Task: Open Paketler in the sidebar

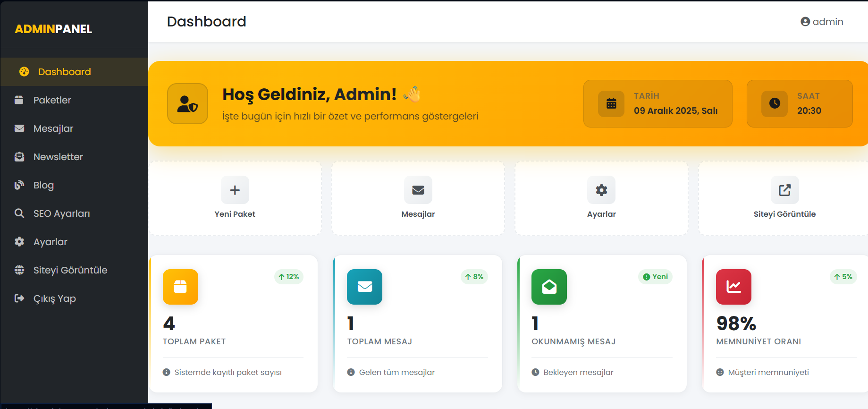Action: tap(52, 100)
